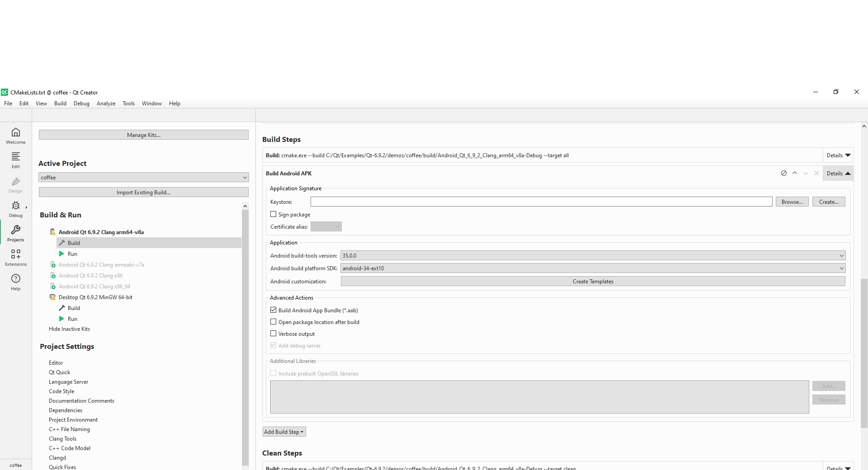Open the Welcome mode
The image size is (868, 470).
click(x=16, y=136)
